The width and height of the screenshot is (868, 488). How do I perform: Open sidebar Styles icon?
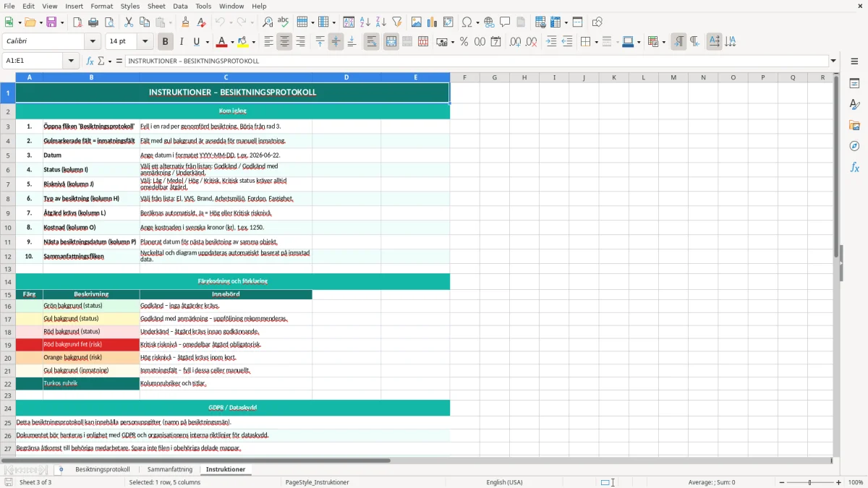tap(854, 104)
